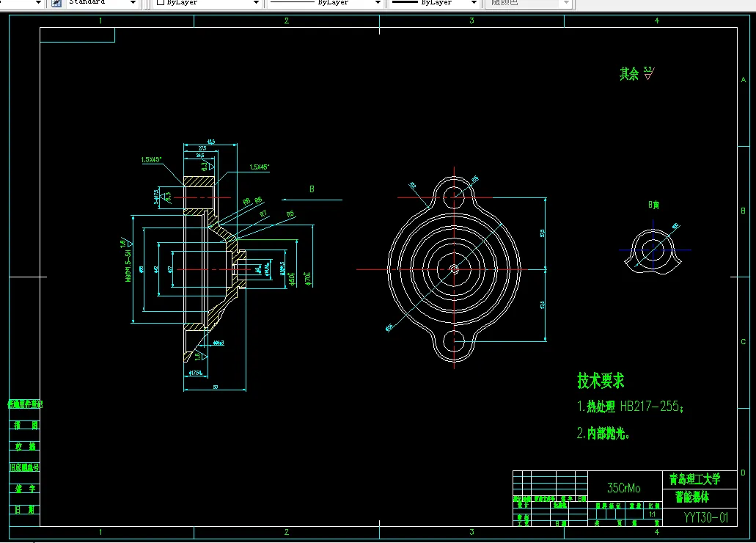Click zone letter A on right border
The image size is (756, 543).
pos(743,80)
